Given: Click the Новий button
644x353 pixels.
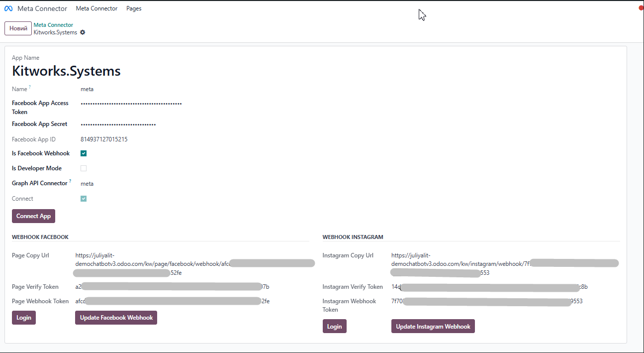Looking at the screenshot, I should coord(18,28).
